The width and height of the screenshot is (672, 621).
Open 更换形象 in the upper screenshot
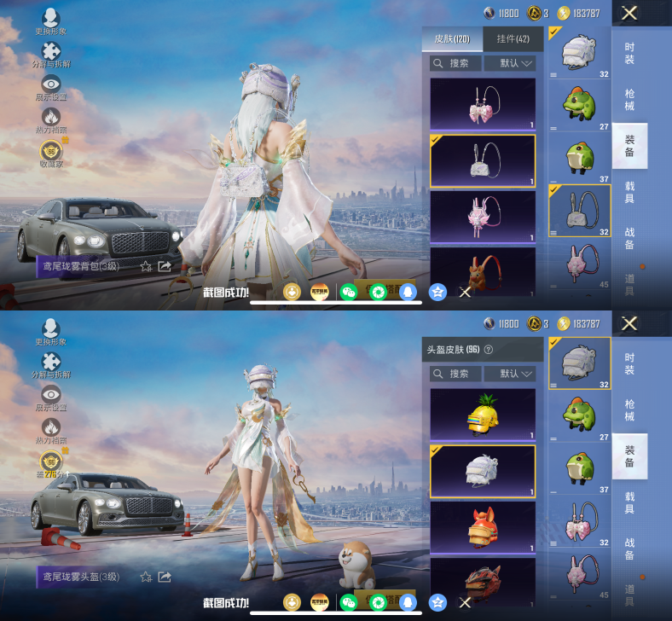[x=50, y=21]
